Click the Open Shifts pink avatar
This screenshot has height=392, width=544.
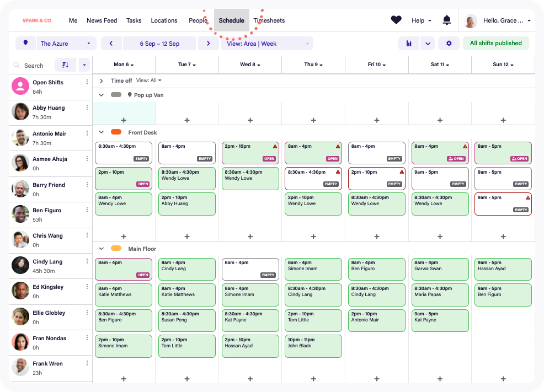(20, 86)
